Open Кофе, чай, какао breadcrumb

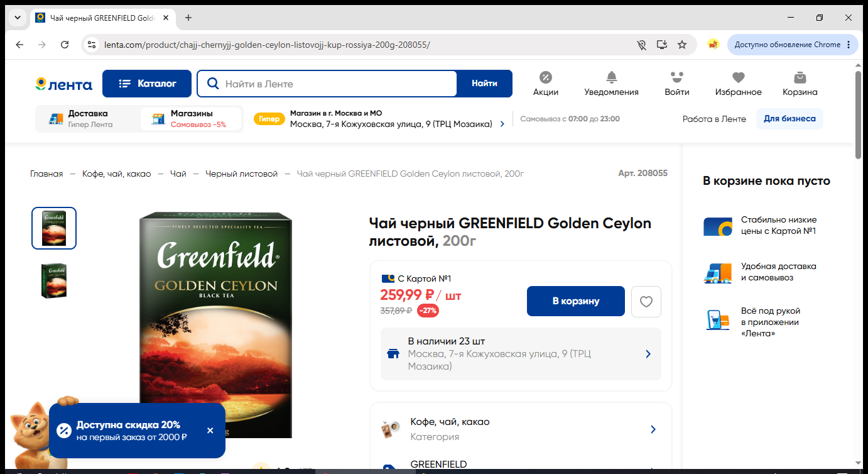[117, 174]
